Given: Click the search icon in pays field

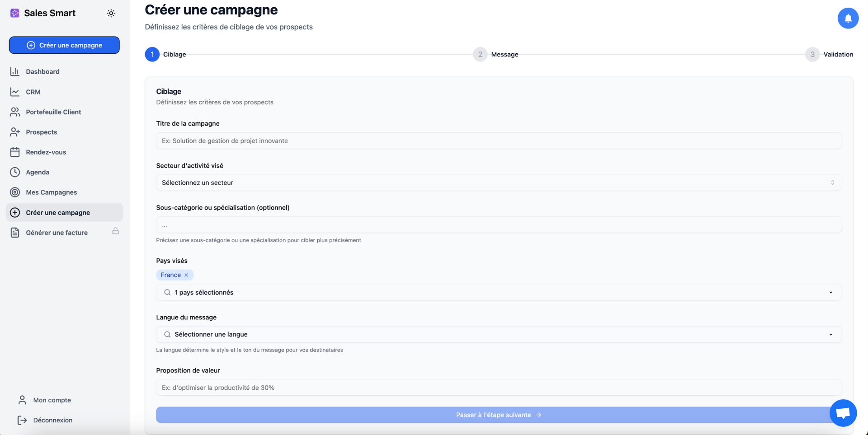Looking at the screenshot, I should coord(167,292).
